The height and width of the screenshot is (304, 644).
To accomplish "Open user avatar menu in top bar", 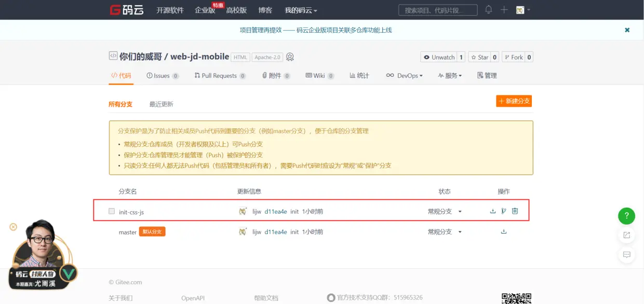I will click(522, 10).
